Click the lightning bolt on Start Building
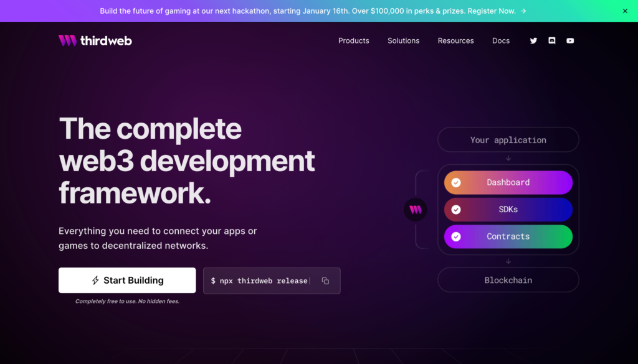 (x=95, y=281)
